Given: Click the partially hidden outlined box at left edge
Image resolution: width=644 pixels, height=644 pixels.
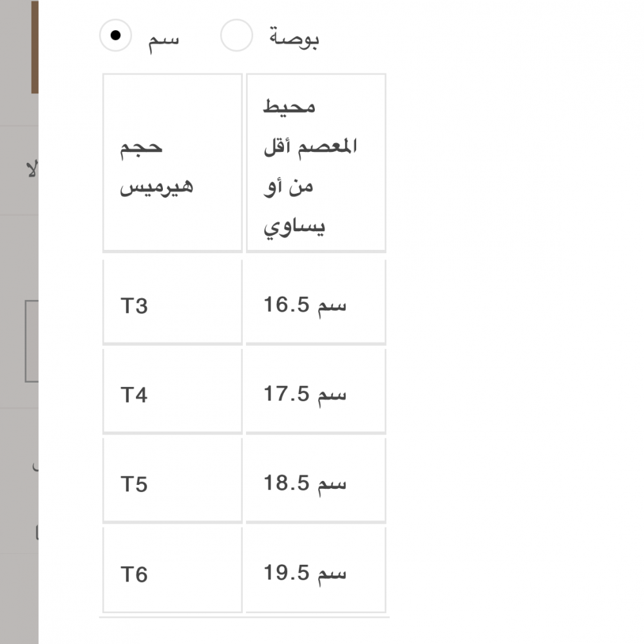Looking at the screenshot, I should (x=32, y=341).
